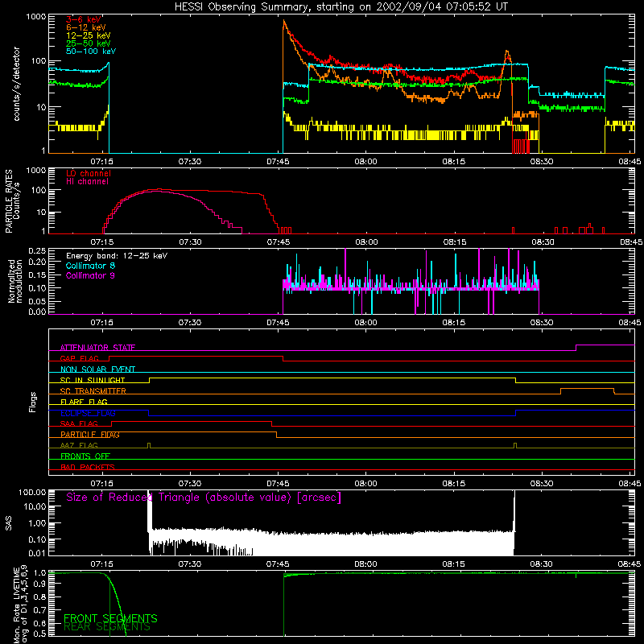Viewport: 644px width, 644px height.
Task: Click the REAR SEGMENTS legend label
Action: click(x=107, y=627)
